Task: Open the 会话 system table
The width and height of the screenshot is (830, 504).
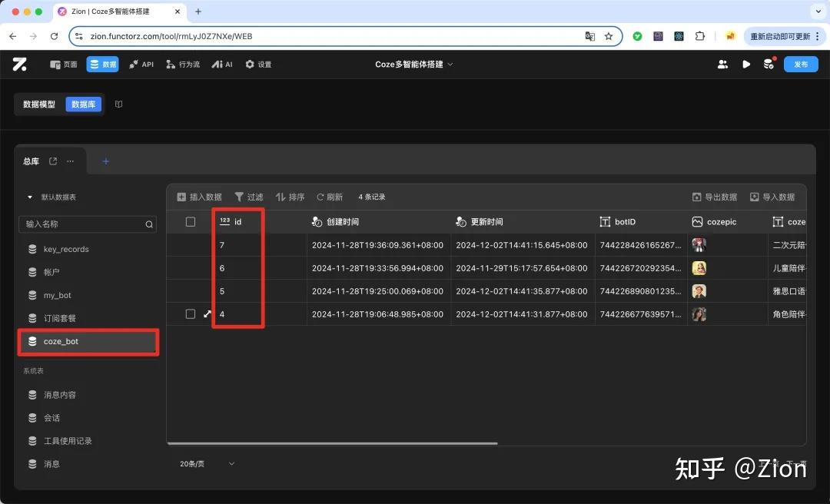Action: [88, 418]
